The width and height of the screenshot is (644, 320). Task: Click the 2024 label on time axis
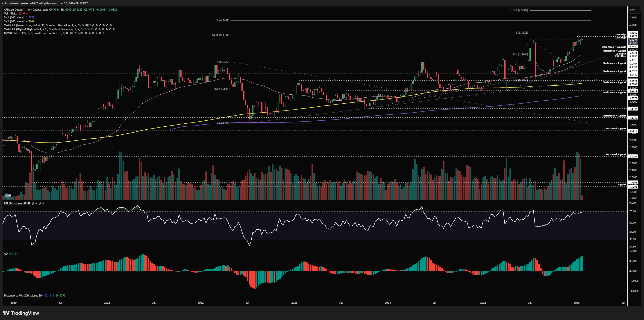tap(388, 303)
